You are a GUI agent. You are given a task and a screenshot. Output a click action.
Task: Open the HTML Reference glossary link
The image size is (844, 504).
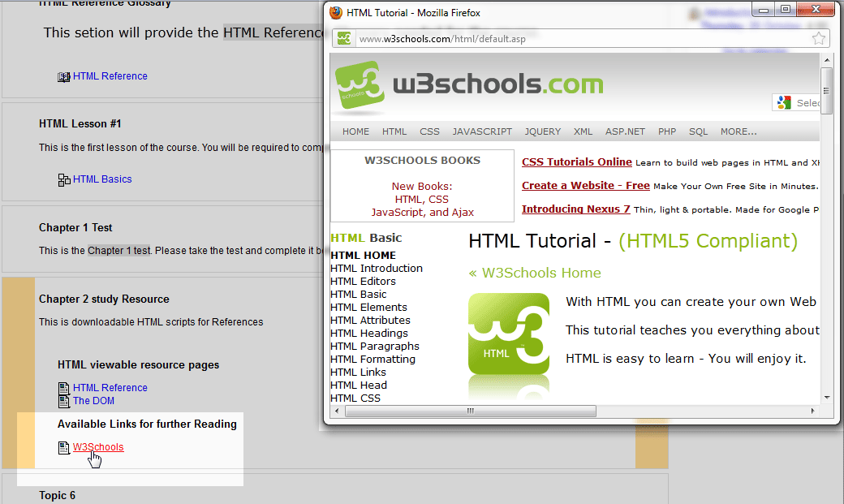click(x=110, y=76)
